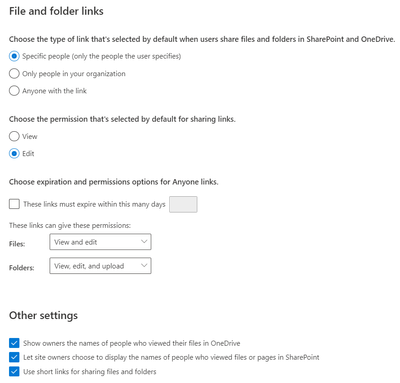Uncheck 'Show owners the names' OneDrive checkbox
Image resolution: width=400 pixels, height=383 pixels.
[14, 343]
